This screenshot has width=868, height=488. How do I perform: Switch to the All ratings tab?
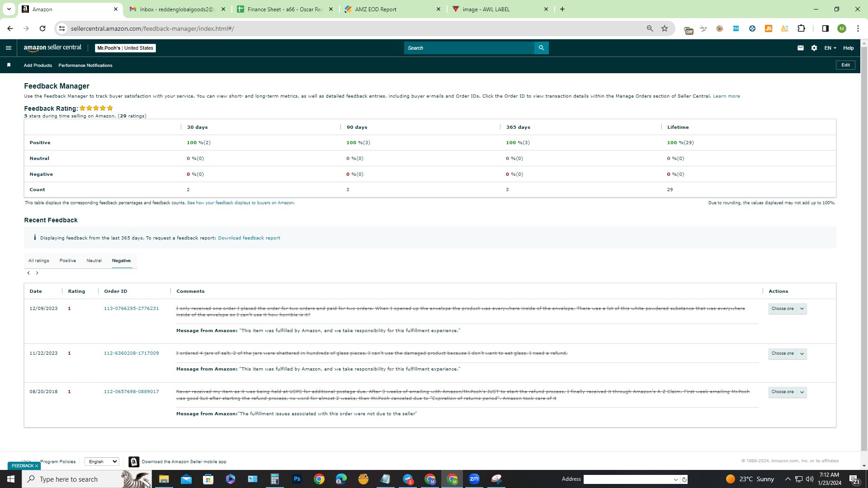pos(39,261)
